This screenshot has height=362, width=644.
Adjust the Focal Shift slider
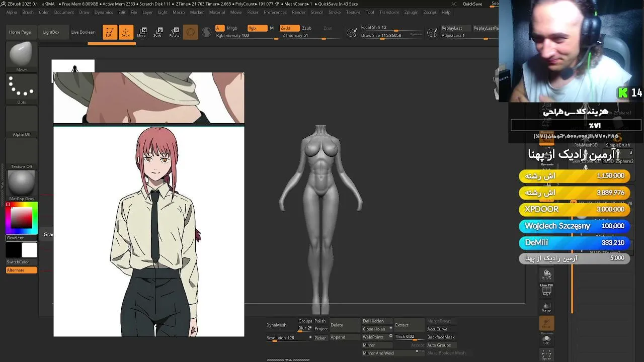391,28
